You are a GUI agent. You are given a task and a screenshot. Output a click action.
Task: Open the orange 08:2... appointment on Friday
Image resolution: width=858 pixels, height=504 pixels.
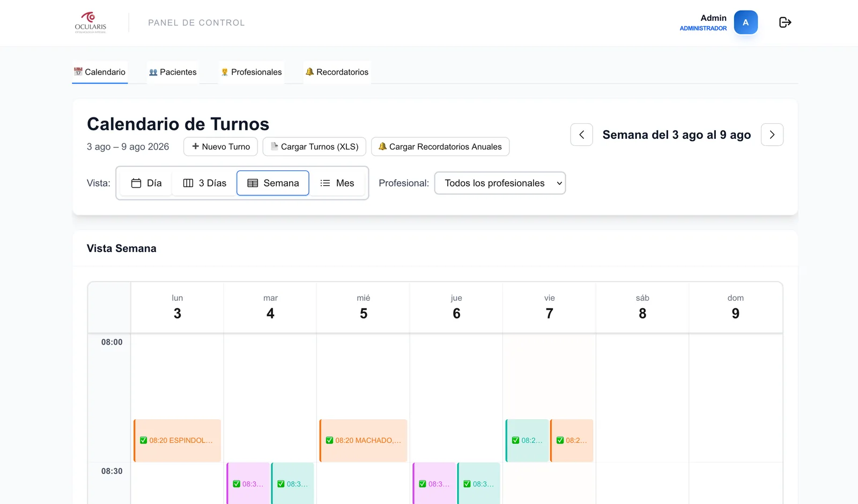coord(572,441)
